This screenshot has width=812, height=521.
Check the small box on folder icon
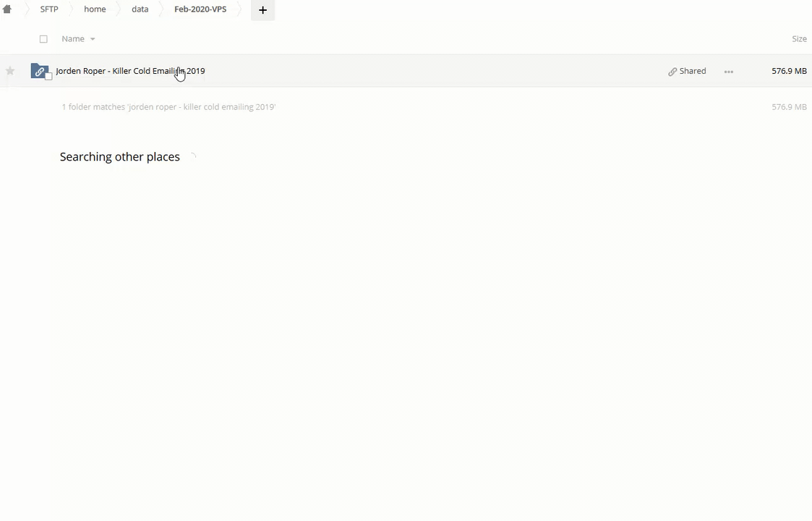pyautogui.click(x=48, y=77)
